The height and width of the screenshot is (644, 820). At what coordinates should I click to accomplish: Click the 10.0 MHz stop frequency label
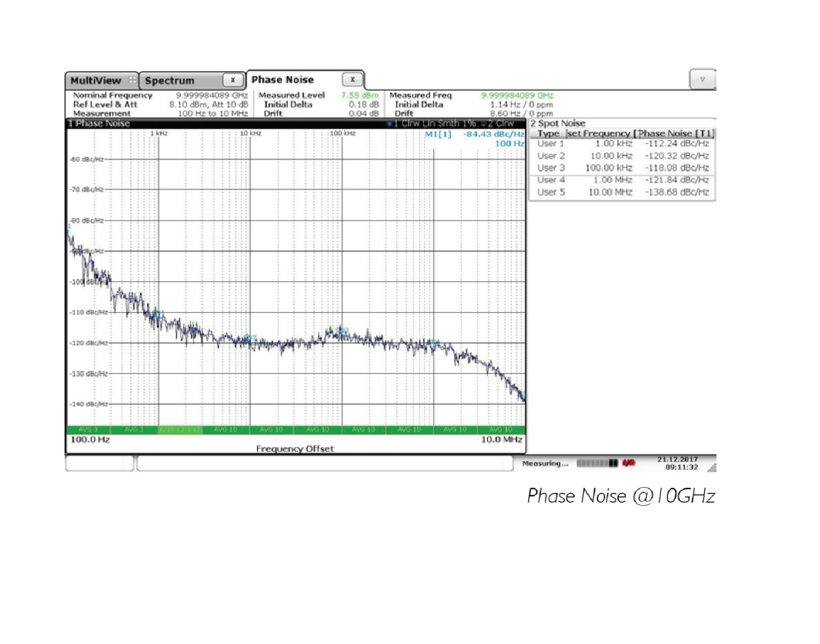[501, 440]
